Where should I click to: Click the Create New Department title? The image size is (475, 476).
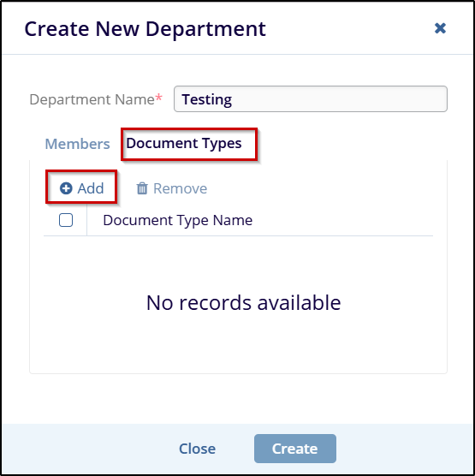coord(145,29)
